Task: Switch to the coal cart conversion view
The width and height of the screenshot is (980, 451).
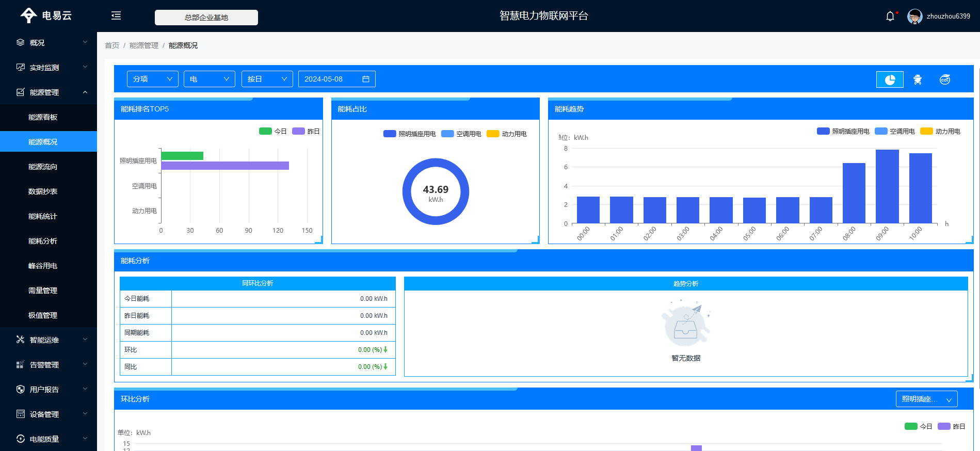Action: [918, 79]
